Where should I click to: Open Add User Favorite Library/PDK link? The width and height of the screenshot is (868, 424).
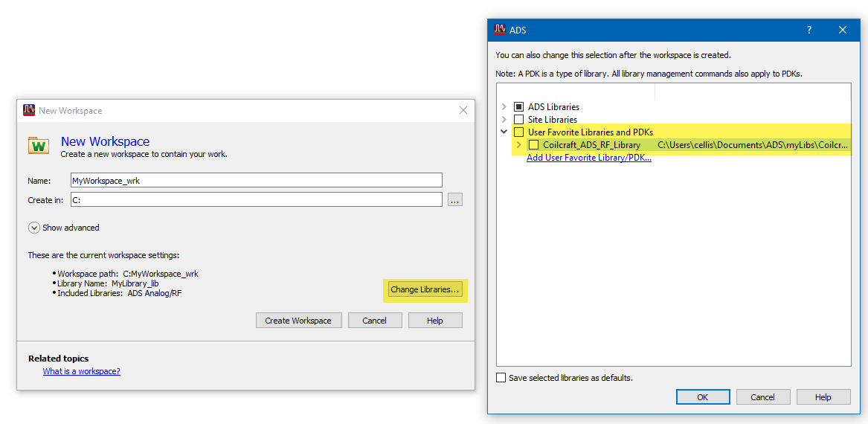coord(589,158)
